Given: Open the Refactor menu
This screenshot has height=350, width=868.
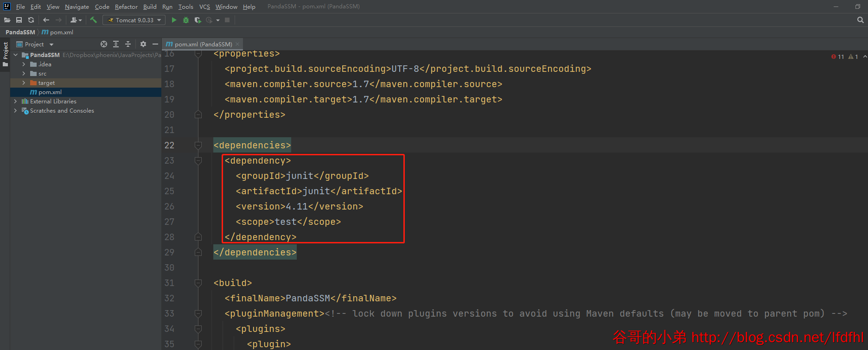Looking at the screenshot, I should (126, 6).
